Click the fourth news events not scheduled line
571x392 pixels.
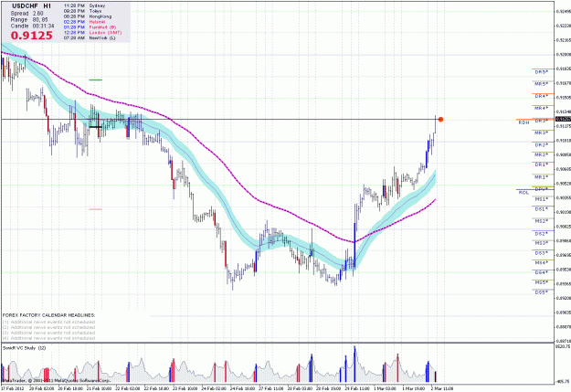48,338
